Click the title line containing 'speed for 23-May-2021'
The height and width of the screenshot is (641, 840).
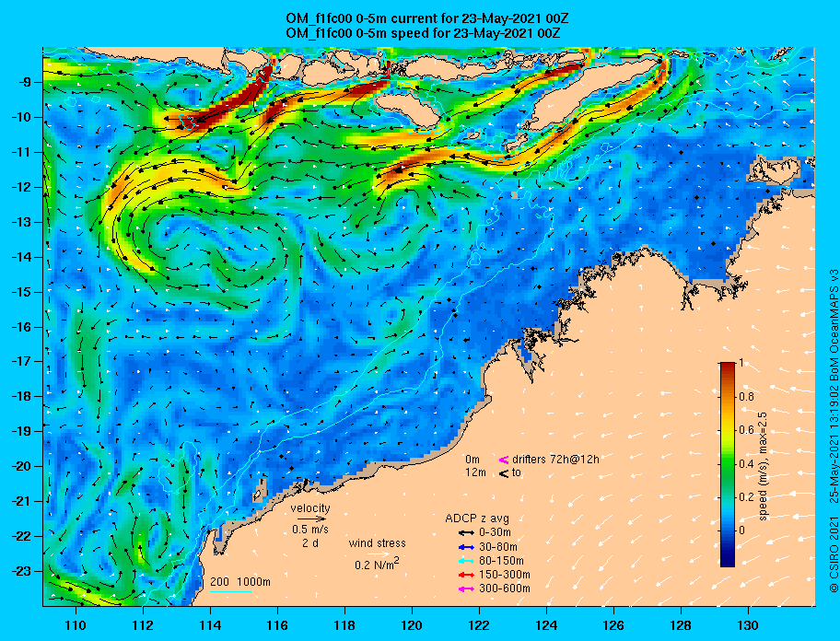(423, 32)
